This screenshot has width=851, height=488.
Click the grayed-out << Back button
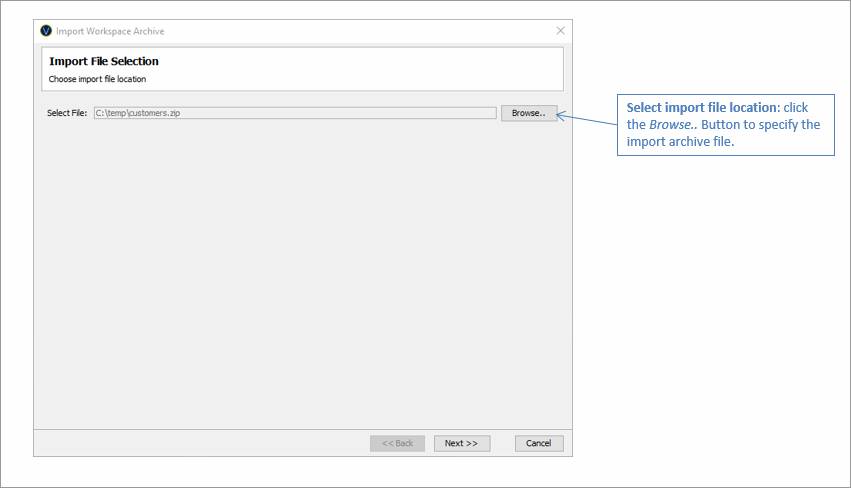(397, 443)
